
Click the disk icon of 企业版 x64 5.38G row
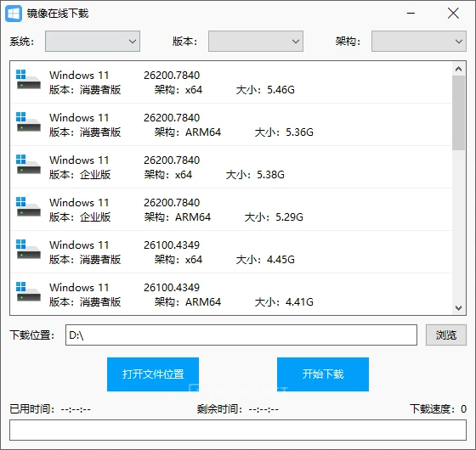coord(28,164)
